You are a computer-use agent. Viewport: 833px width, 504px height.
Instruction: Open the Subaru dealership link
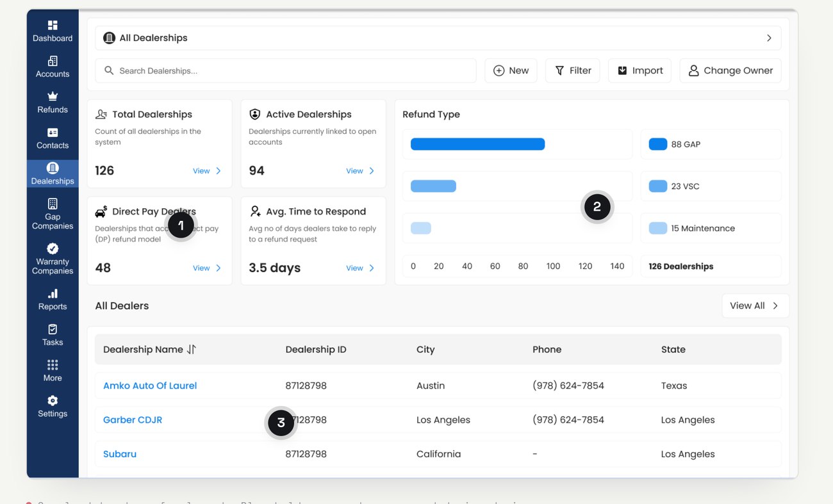(x=120, y=454)
